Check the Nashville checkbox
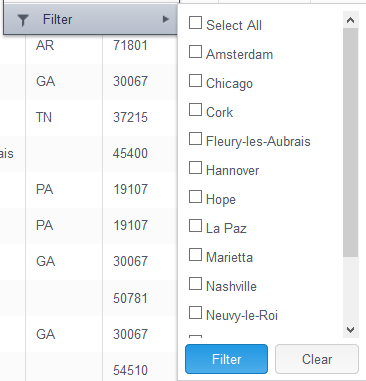Viewport: 366px width, 381px height. click(x=195, y=284)
